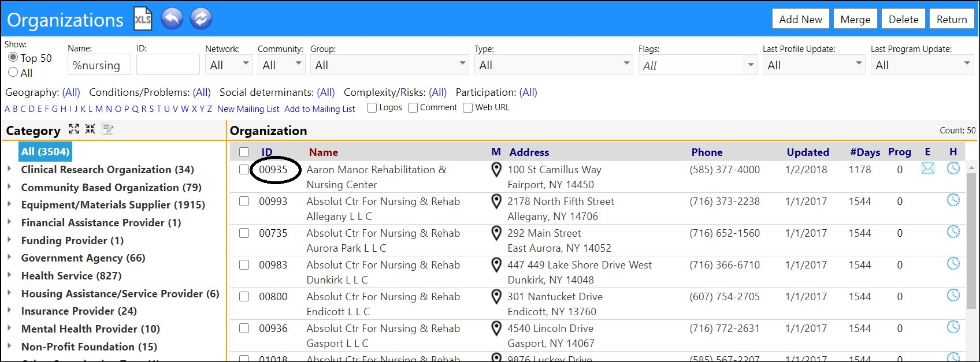
Task: Open history clock for ID 00800
Action: 953,295
